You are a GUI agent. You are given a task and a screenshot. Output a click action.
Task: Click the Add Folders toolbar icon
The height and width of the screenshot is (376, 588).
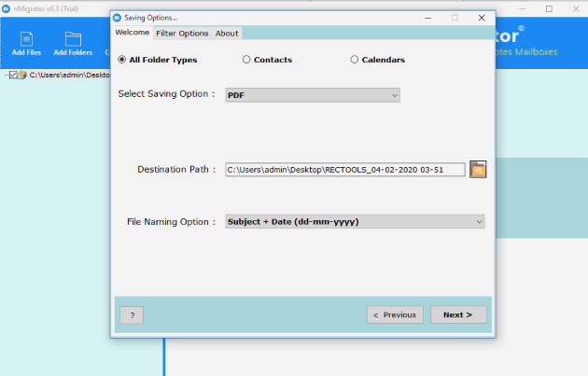(x=73, y=38)
